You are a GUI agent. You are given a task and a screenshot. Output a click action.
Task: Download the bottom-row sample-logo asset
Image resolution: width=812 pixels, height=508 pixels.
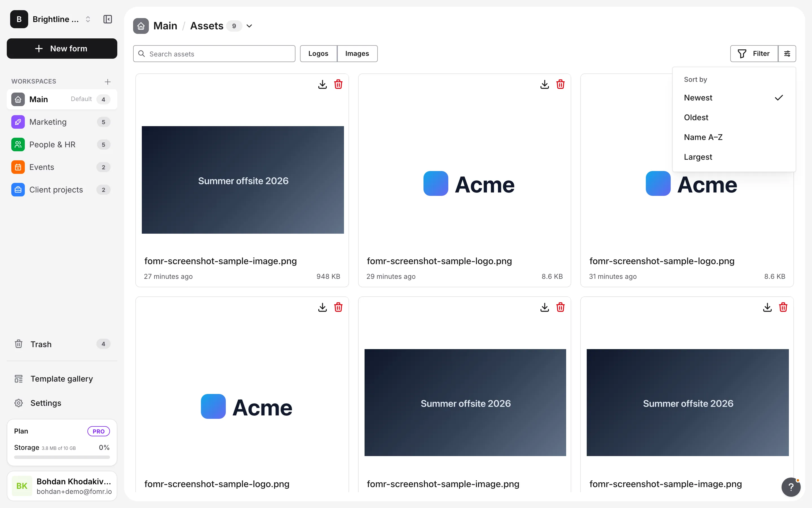322,307
